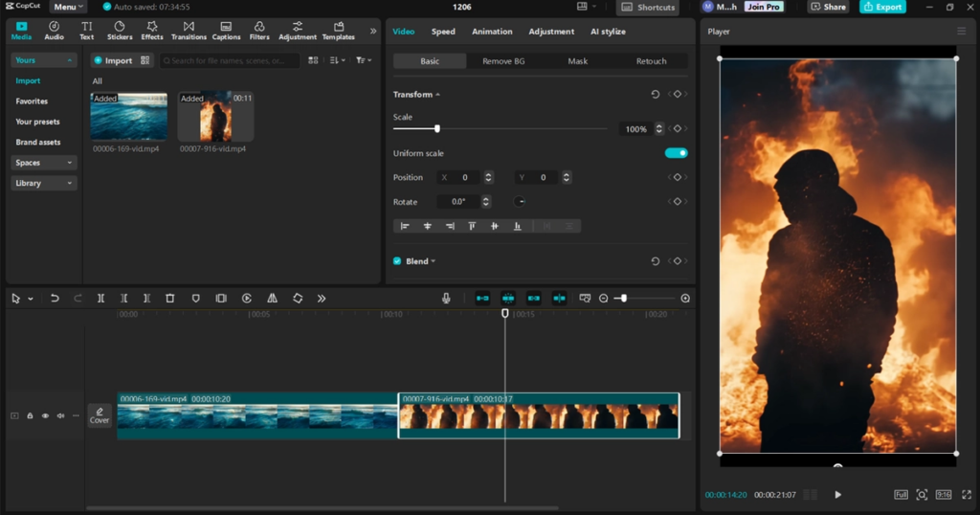Open the Transitions panel
The height and width of the screenshot is (515, 980).
(x=189, y=31)
